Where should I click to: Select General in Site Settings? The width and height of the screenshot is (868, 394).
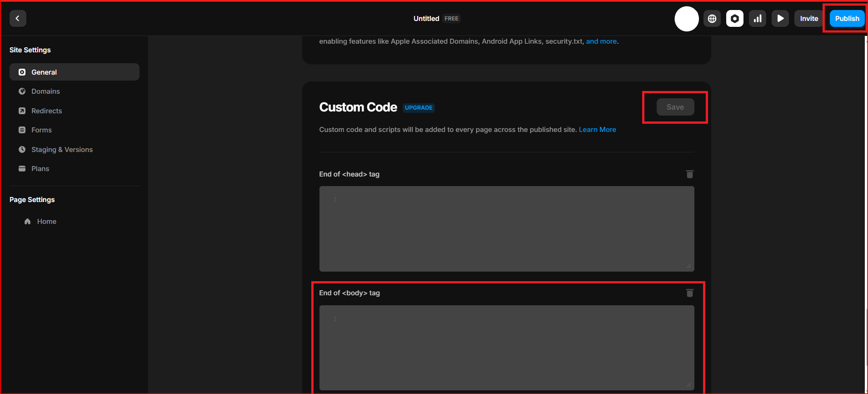pyautogui.click(x=75, y=72)
